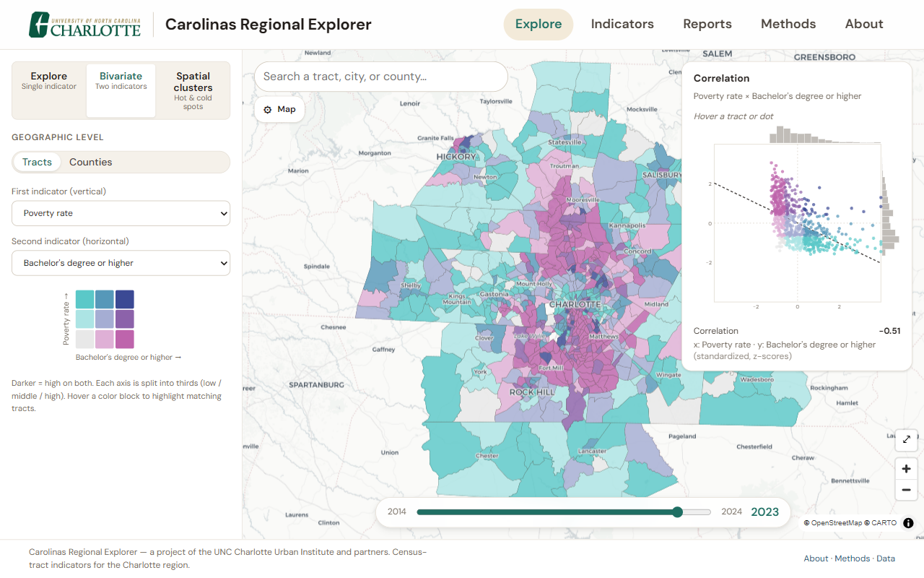Click the Mooresville label on the map
Image resolution: width=924 pixels, height=578 pixels.
coord(583,200)
